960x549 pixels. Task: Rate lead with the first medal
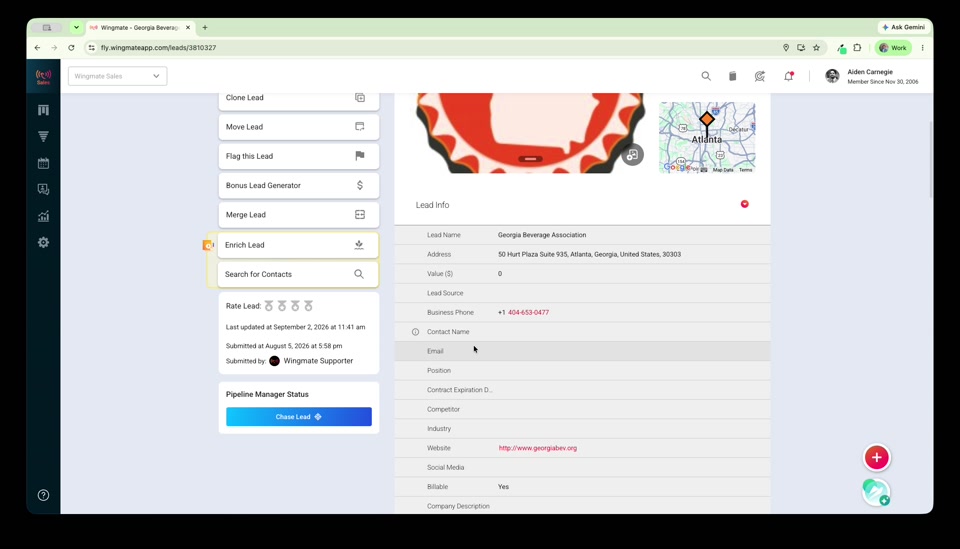[x=269, y=306]
